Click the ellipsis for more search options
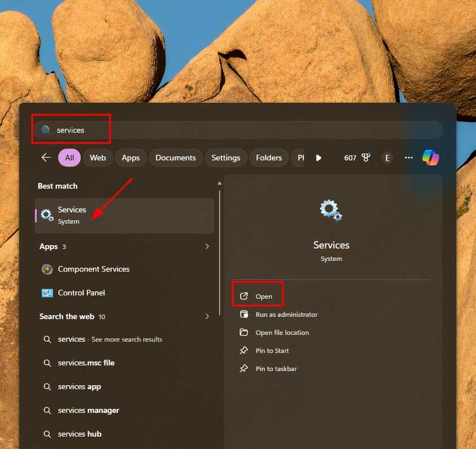 coord(408,158)
